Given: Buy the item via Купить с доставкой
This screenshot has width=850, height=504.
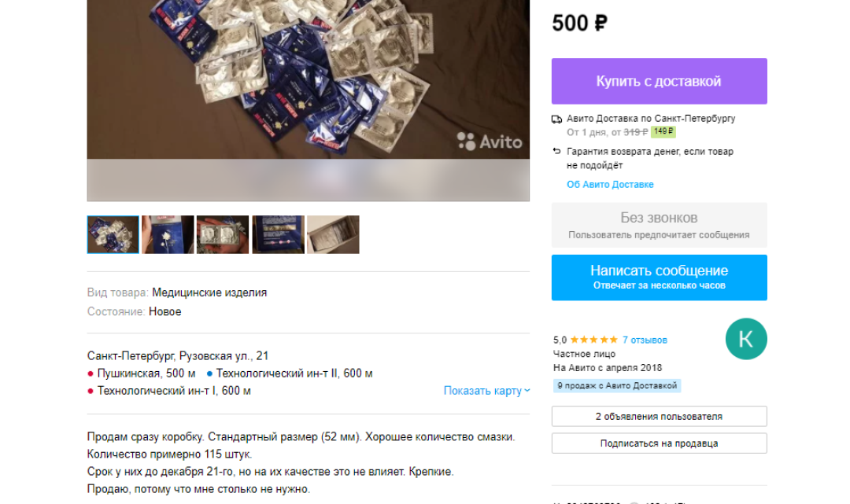Looking at the screenshot, I should [660, 81].
